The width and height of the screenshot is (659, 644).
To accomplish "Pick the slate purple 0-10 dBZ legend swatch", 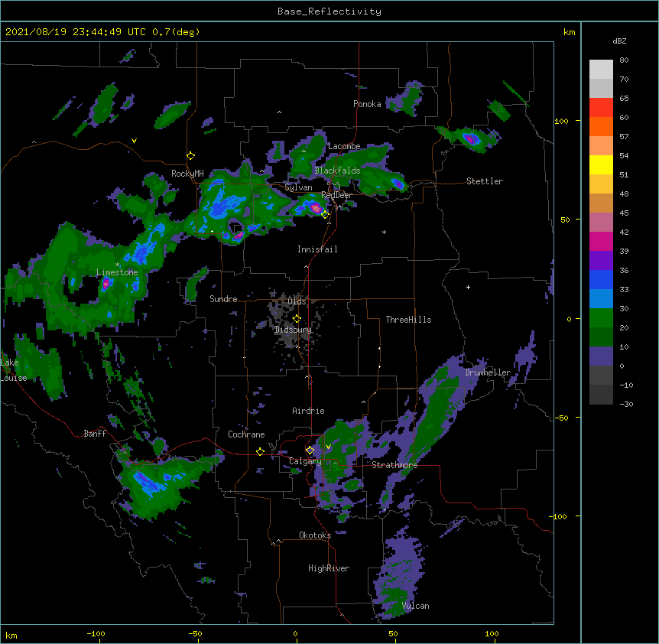I will pos(601,356).
